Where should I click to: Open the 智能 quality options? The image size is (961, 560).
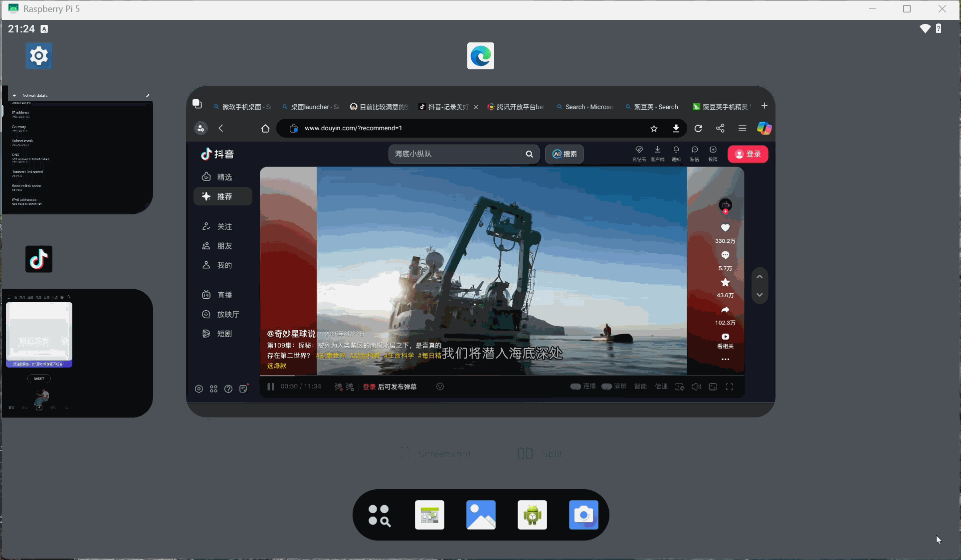(640, 387)
